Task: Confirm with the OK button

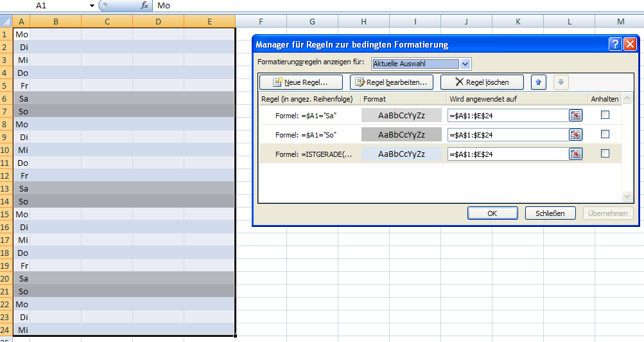Action: click(x=492, y=213)
